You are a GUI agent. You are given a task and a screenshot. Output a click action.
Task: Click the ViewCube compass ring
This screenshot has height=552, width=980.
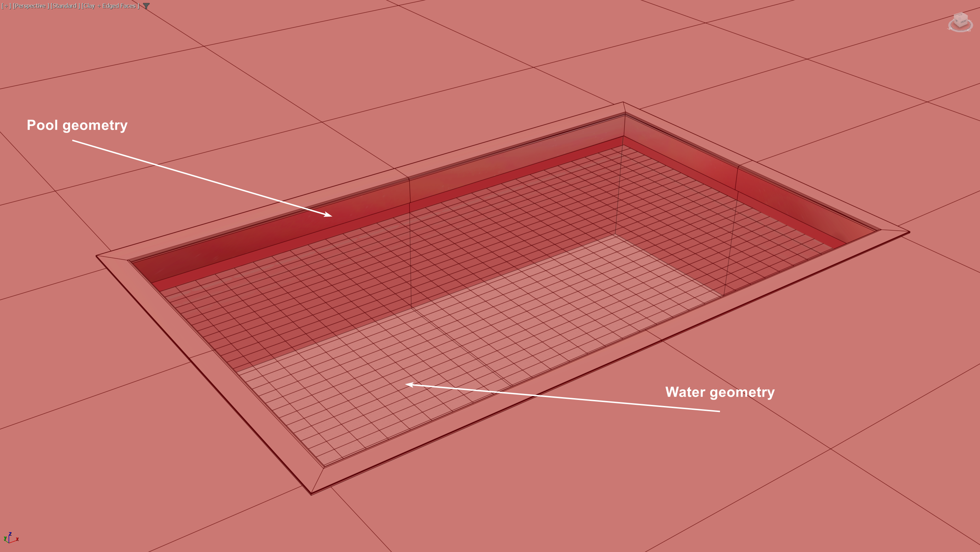[x=961, y=31]
